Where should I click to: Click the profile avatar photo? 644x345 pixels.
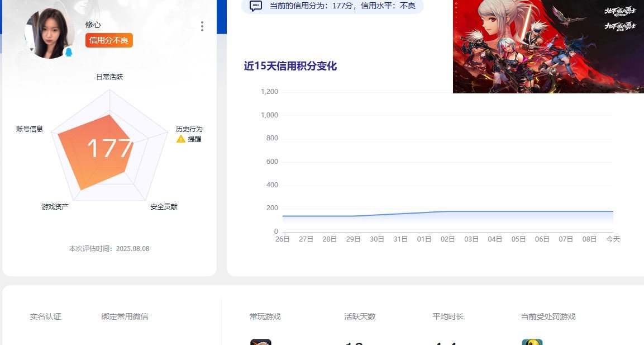point(49,33)
